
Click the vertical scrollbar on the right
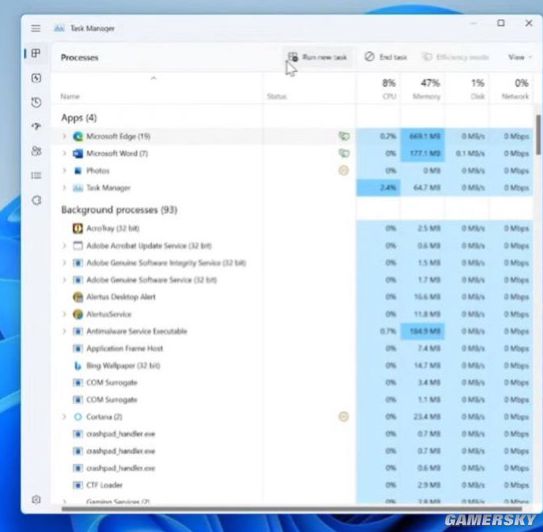[538, 135]
